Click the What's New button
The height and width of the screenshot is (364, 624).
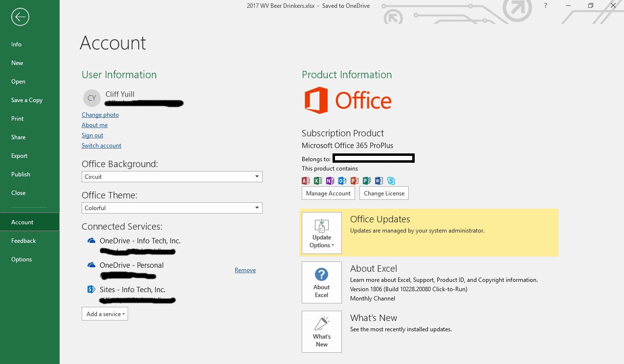pyautogui.click(x=322, y=332)
